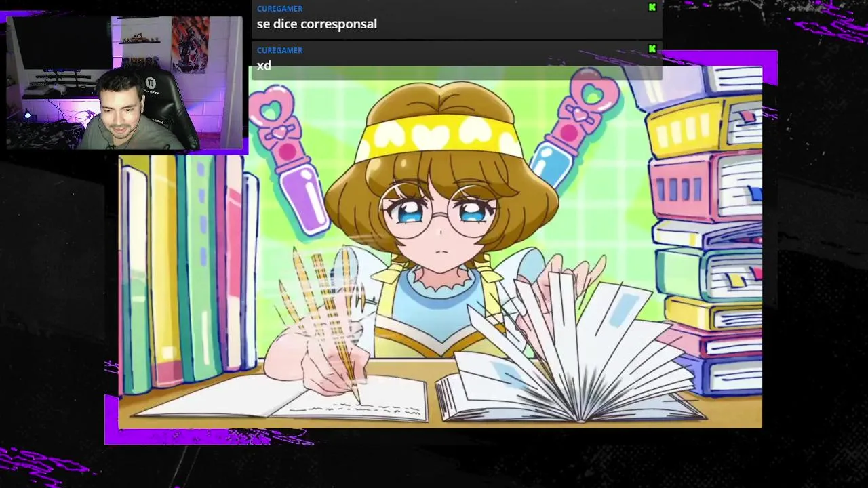This screenshot has width=868, height=488.
Task: Select the chat message "xd"
Action: 264,66
